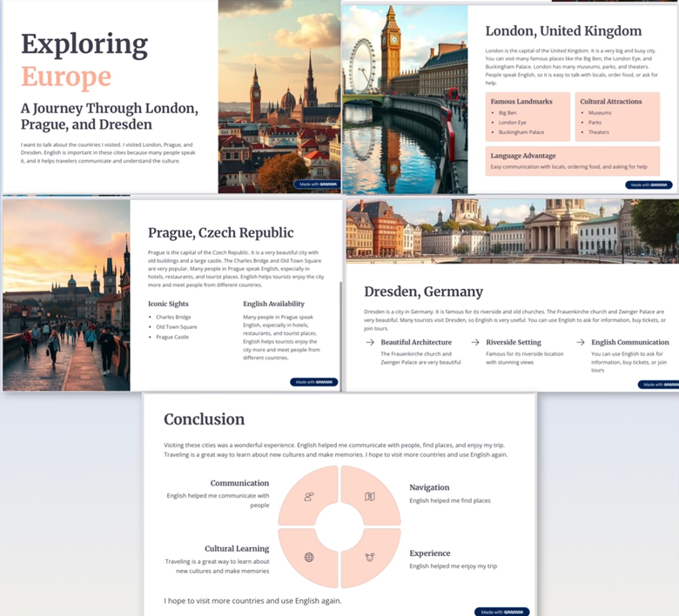Click the Experience segment icon in donut chart
This screenshot has width=679, height=616.
click(370, 557)
